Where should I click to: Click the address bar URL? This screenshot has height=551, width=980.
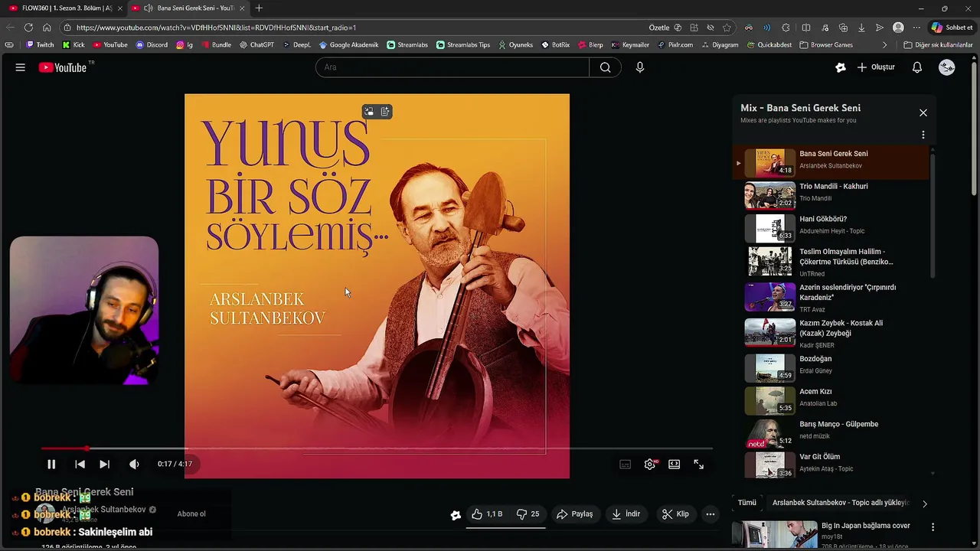216,28
